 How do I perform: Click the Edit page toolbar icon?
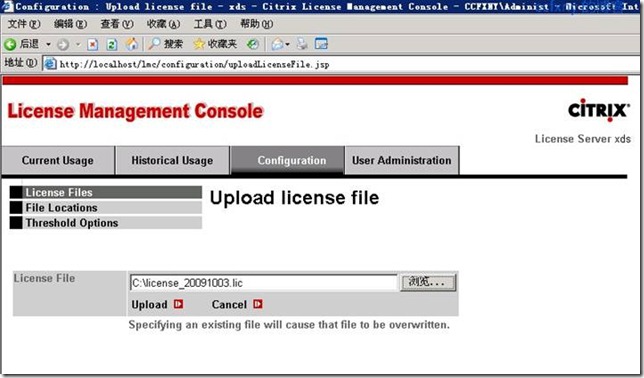321,44
